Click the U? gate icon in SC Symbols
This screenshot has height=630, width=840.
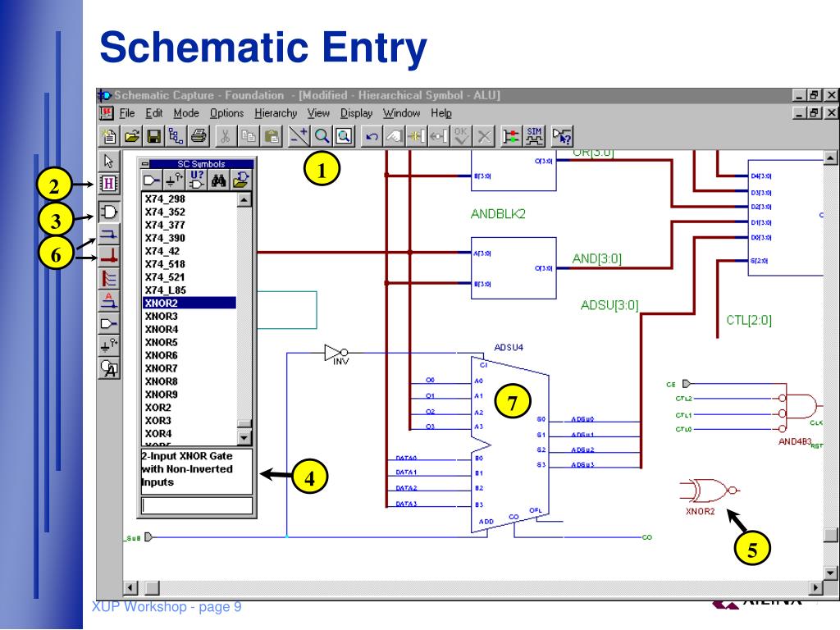click(197, 180)
